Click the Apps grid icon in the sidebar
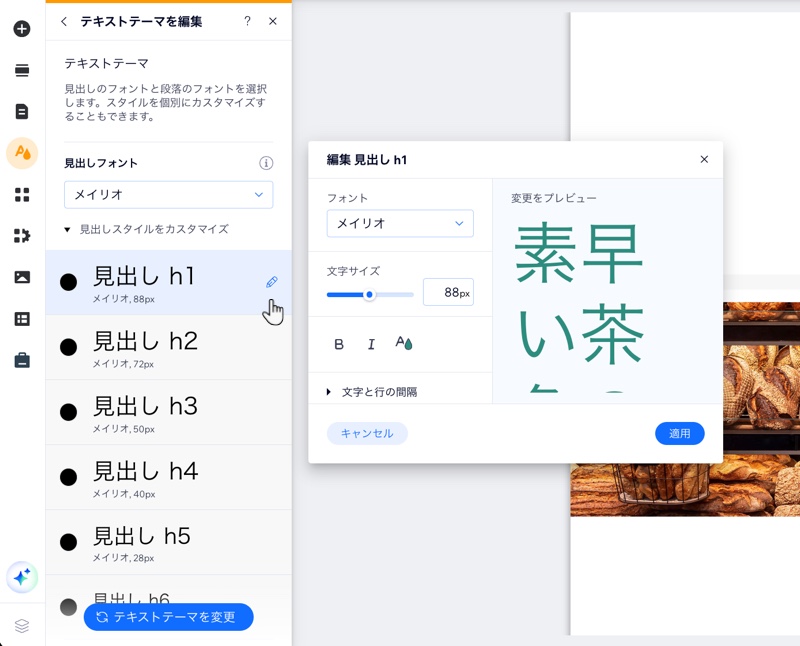 pyautogui.click(x=20, y=194)
